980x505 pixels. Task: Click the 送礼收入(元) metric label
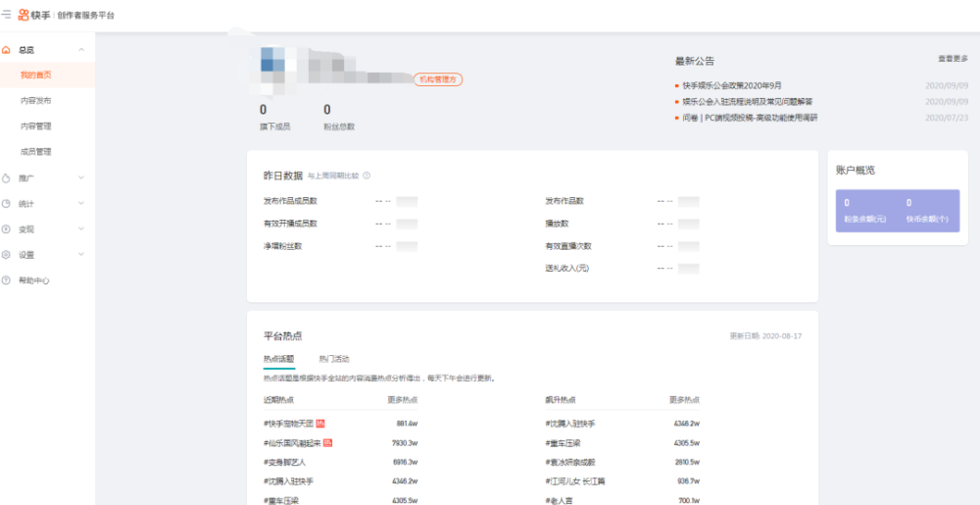coord(567,268)
